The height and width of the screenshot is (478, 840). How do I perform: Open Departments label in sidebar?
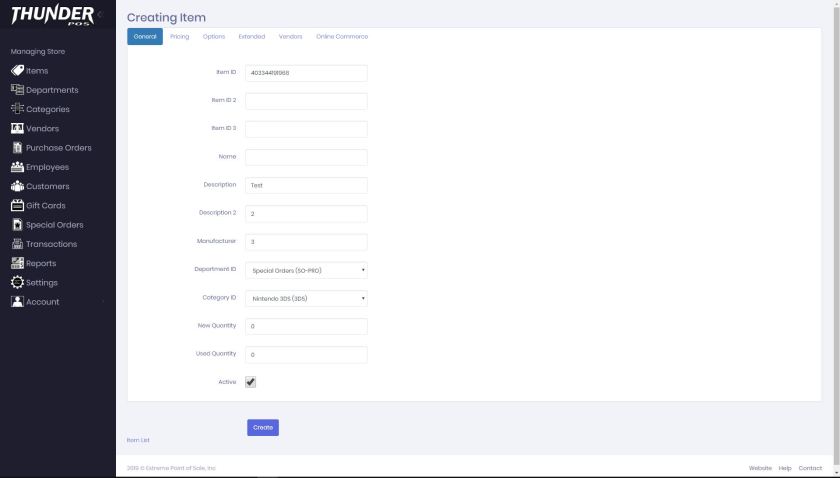pyautogui.click(x=52, y=90)
